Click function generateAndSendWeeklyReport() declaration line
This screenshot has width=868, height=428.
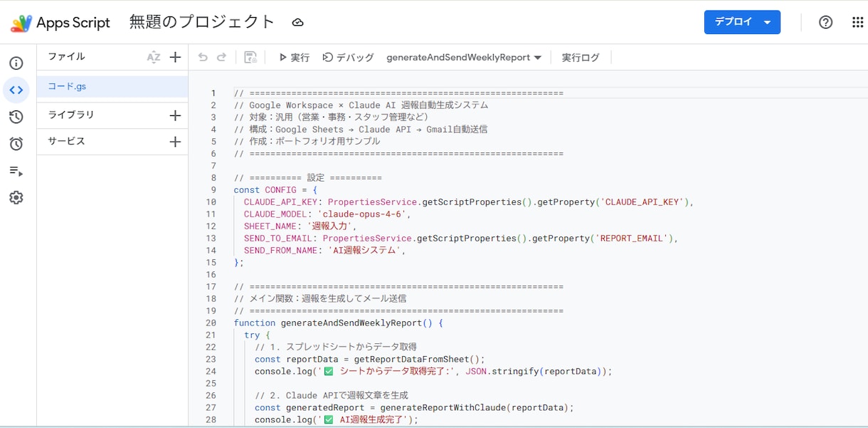(x=339, y=323)
